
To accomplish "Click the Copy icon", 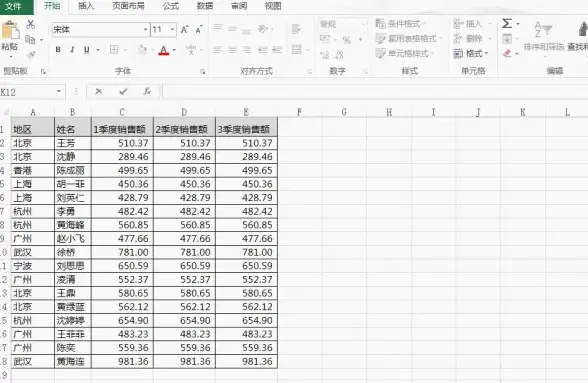I will [x=30, y=39].
